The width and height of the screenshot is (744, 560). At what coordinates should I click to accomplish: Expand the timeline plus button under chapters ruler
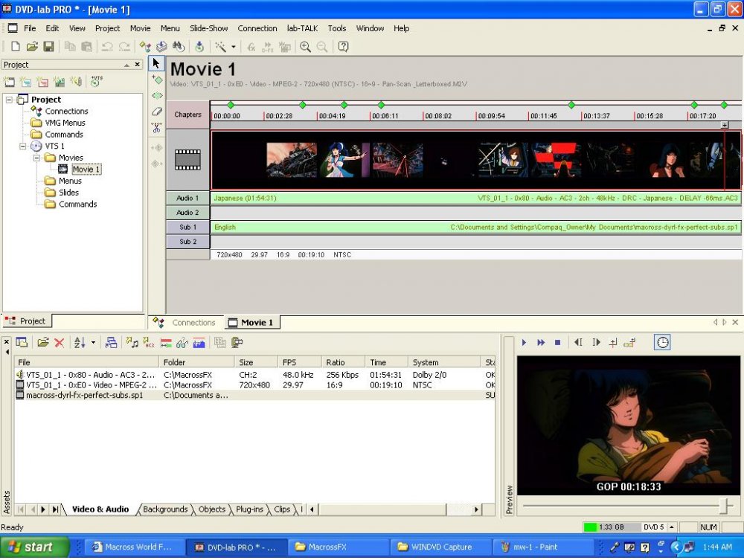725,125
